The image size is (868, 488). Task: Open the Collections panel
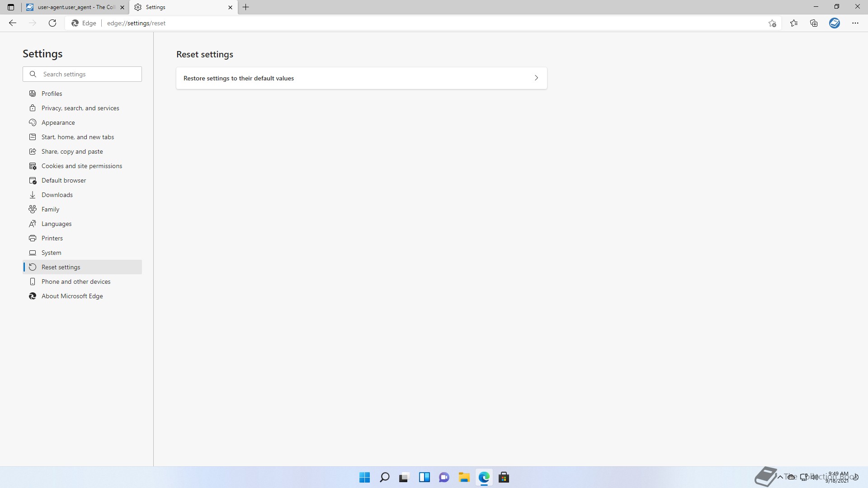(x=814, y=23)
